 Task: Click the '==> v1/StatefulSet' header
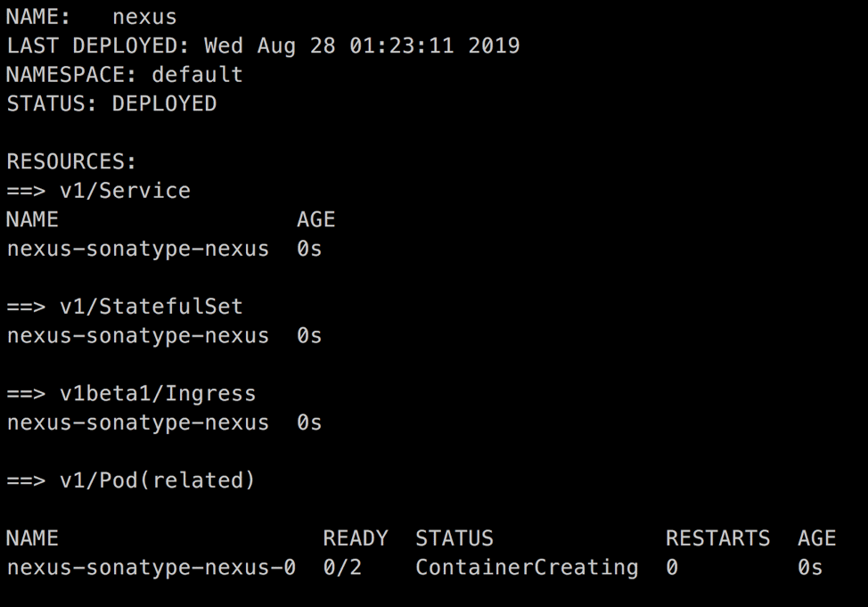[125, 307]
